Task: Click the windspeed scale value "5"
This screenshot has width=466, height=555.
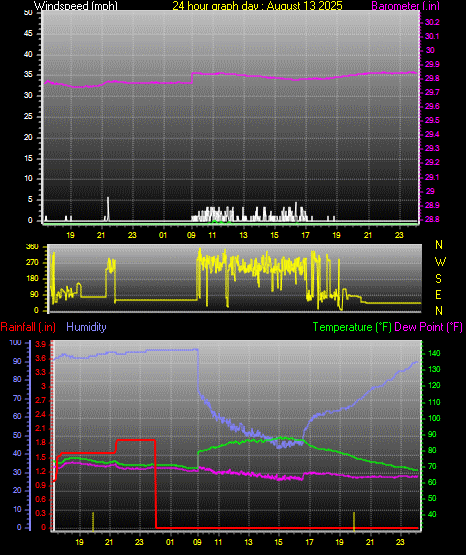Action: click(x=30, y=199)
